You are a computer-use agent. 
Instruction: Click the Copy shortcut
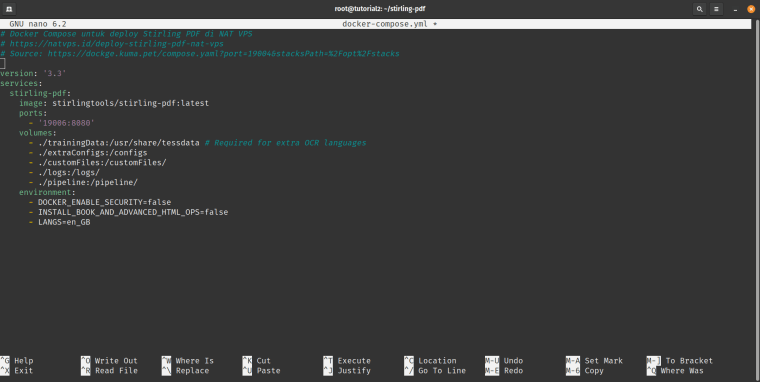(585, 371)
